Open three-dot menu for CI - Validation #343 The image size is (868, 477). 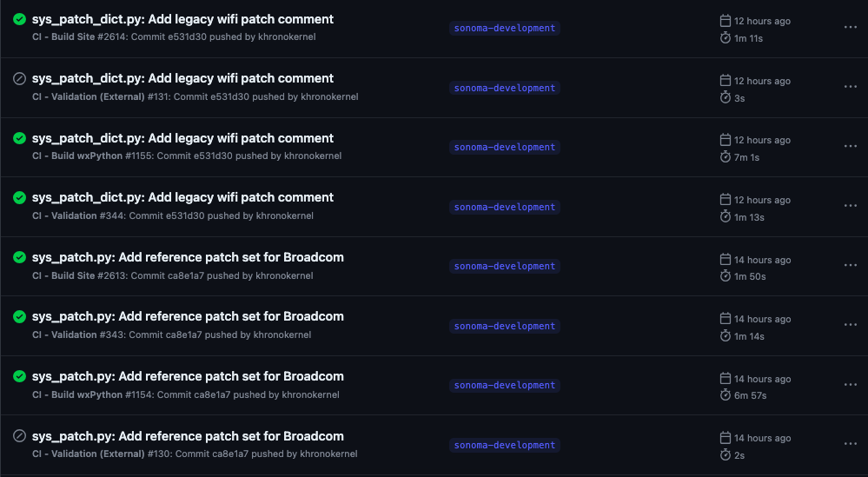pos(850,325)
